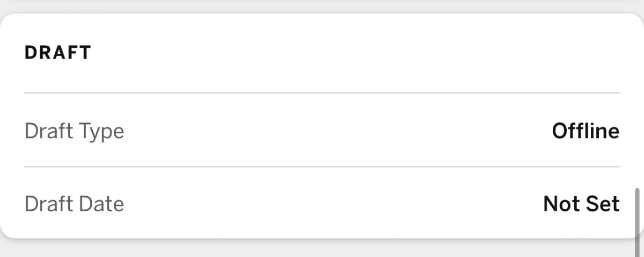Open the Draft Date setting row

(x=322, y=204)
